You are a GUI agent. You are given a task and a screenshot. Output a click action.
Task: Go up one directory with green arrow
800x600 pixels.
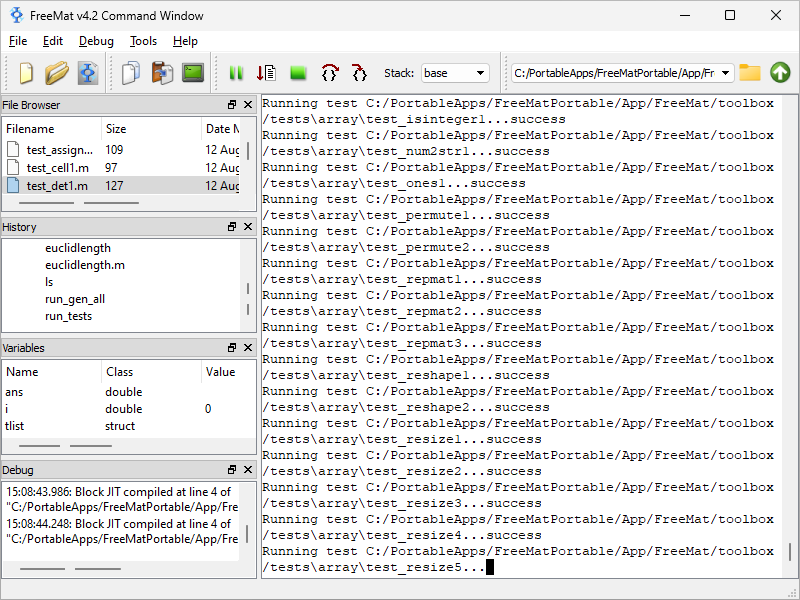tap(780, 73)
